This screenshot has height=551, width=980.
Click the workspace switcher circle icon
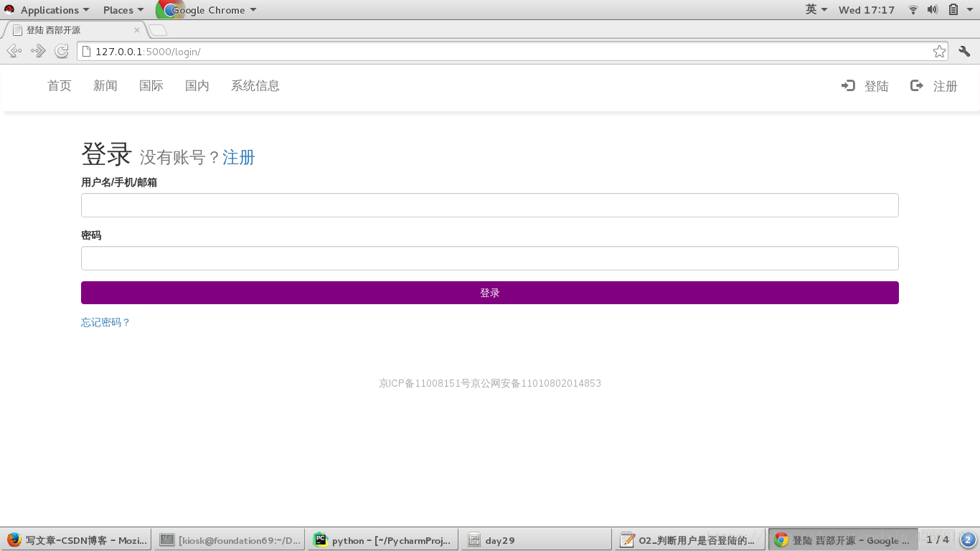point(968,540)
